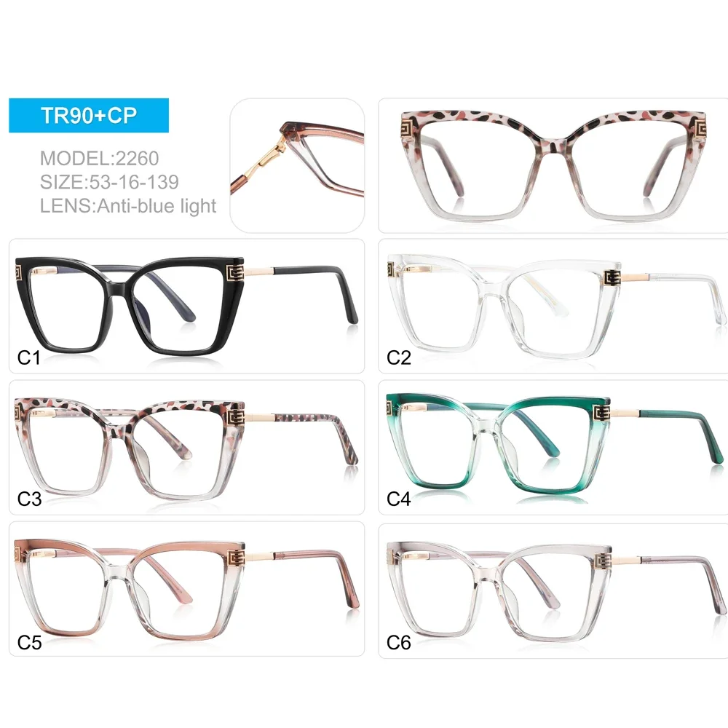Image resolution: width=728 pixels, height=728 pixels.
Task: Select the C5 pink-brown glasses variant
Action: tap(186, 589)
